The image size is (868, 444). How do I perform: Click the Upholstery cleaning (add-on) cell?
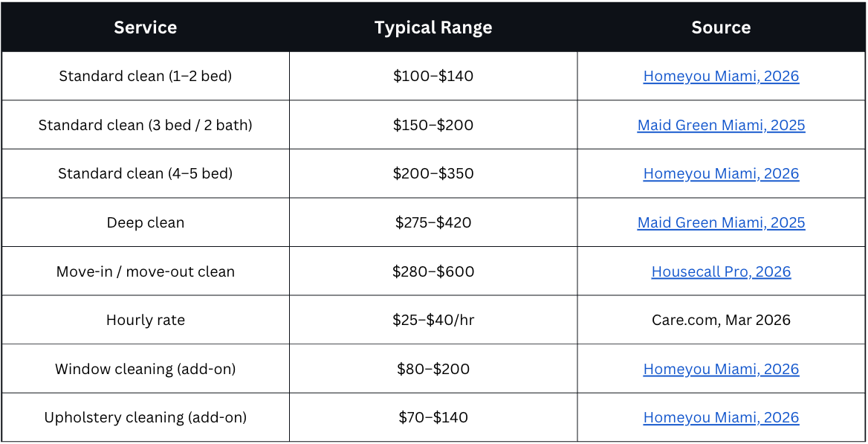(146, 417)
